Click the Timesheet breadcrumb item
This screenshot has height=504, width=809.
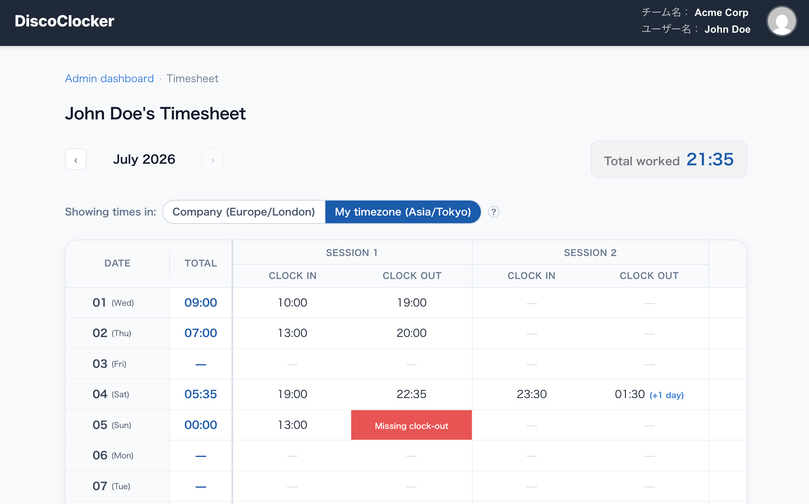(x=192, y=78)
